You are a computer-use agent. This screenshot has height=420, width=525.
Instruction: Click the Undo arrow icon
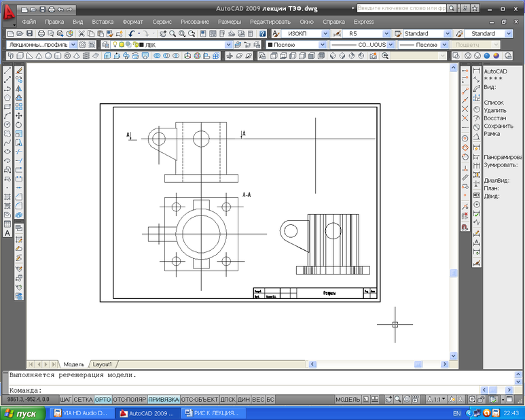point(132,33)
